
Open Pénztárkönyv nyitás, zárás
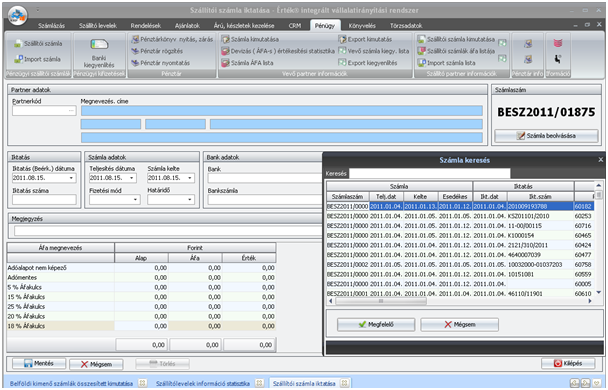coord(172,40)
